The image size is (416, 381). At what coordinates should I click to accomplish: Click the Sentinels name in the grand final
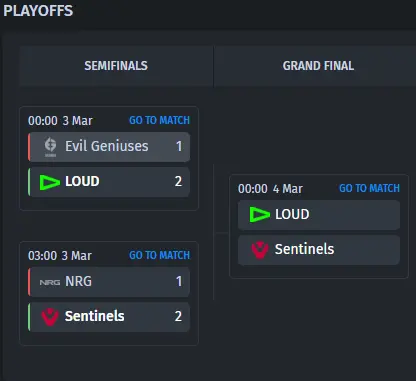click(304, 249)
